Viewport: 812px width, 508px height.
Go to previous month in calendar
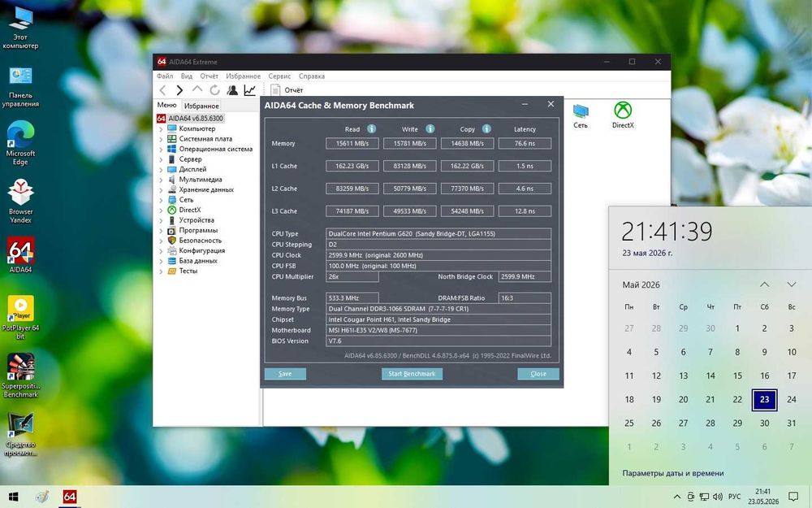[x=764, y=284]
